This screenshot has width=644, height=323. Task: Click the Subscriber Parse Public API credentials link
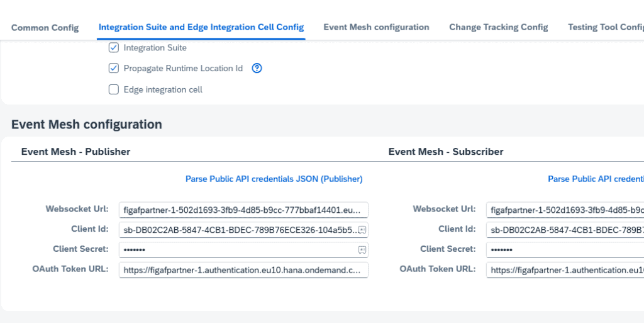pos(596,179)
